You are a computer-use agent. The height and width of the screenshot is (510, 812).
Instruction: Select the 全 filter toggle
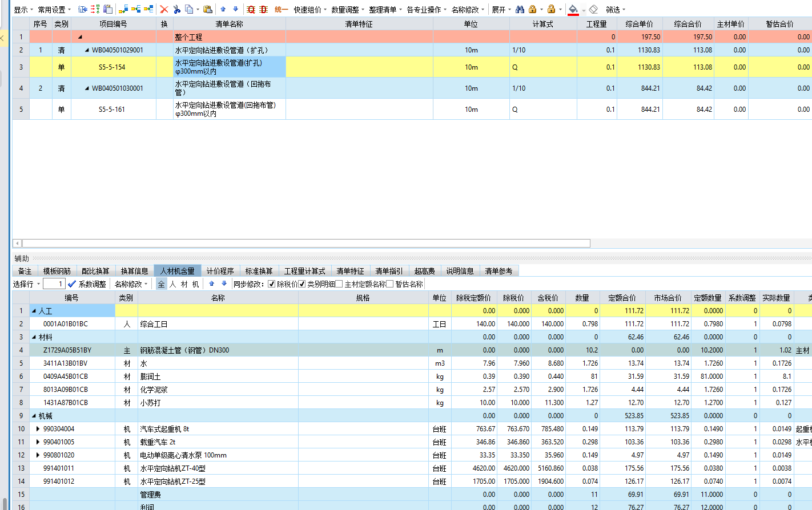tap(161, 284)
